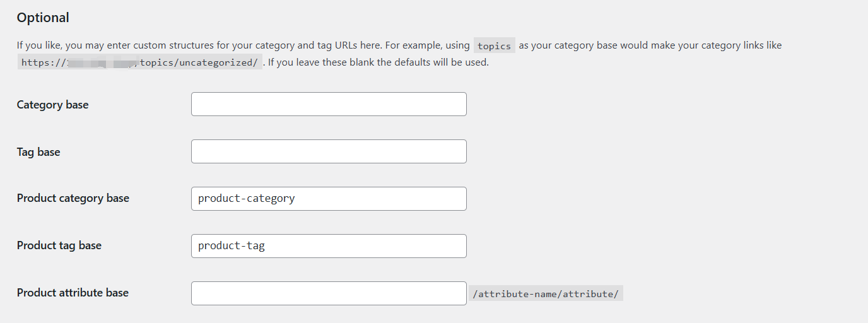Click the "Product attribute base" label
The width and height of the screenshot is (868, 323).
(x=73, y=293)
